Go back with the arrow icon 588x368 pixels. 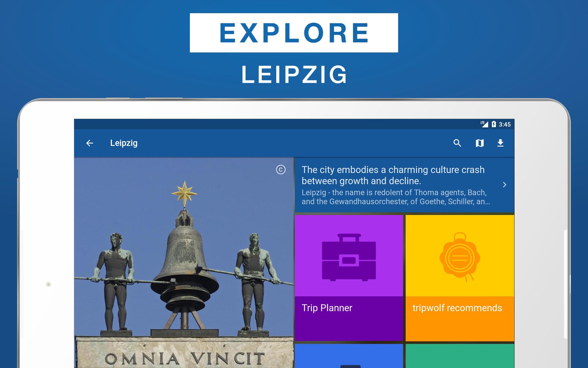coord(89,143)
